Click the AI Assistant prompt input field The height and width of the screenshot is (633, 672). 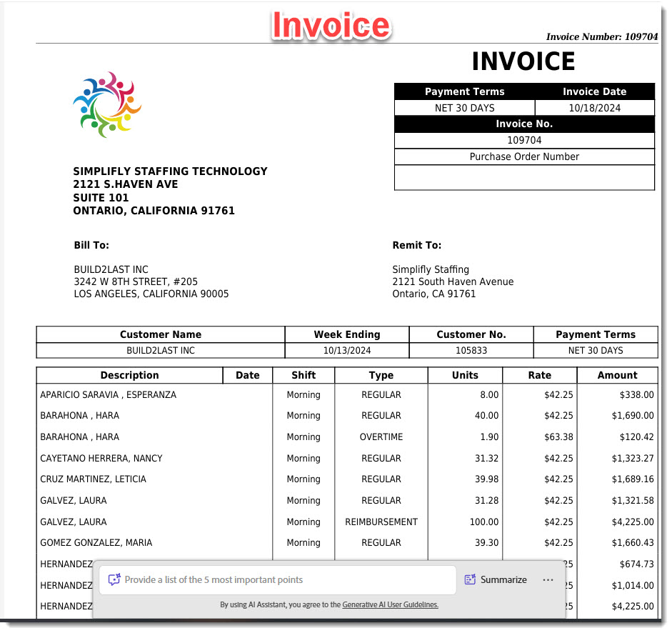click(x=286, y=580)
